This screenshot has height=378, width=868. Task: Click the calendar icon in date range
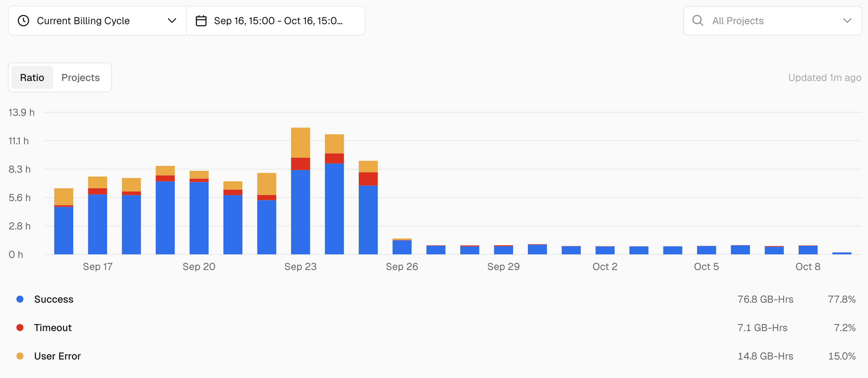pyautogui.click(x=201, y=21)
